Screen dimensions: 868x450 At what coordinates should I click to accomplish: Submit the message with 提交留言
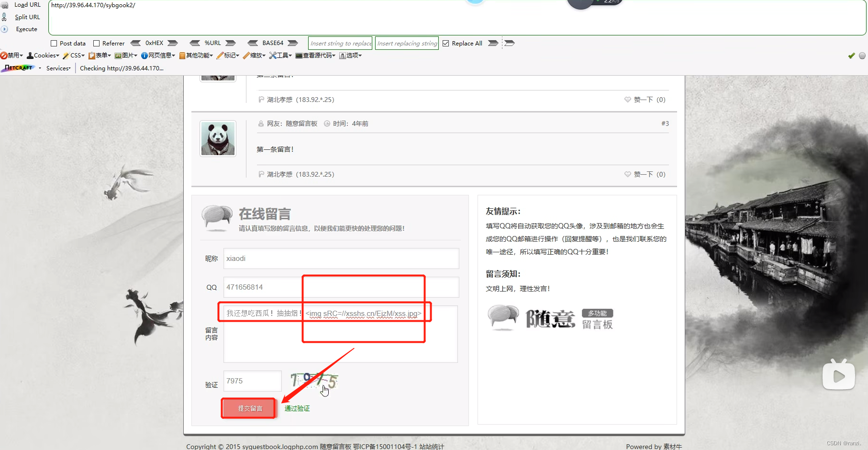[x=250, y=408]
